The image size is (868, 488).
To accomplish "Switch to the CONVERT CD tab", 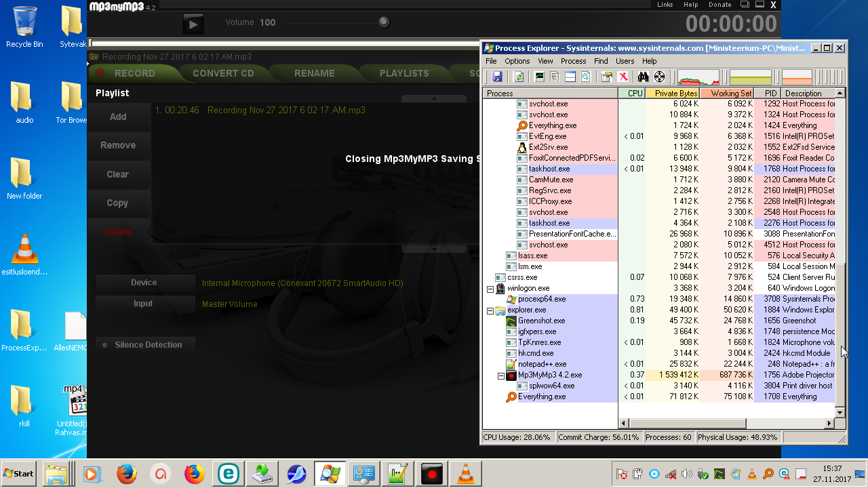I will (223, 73).
